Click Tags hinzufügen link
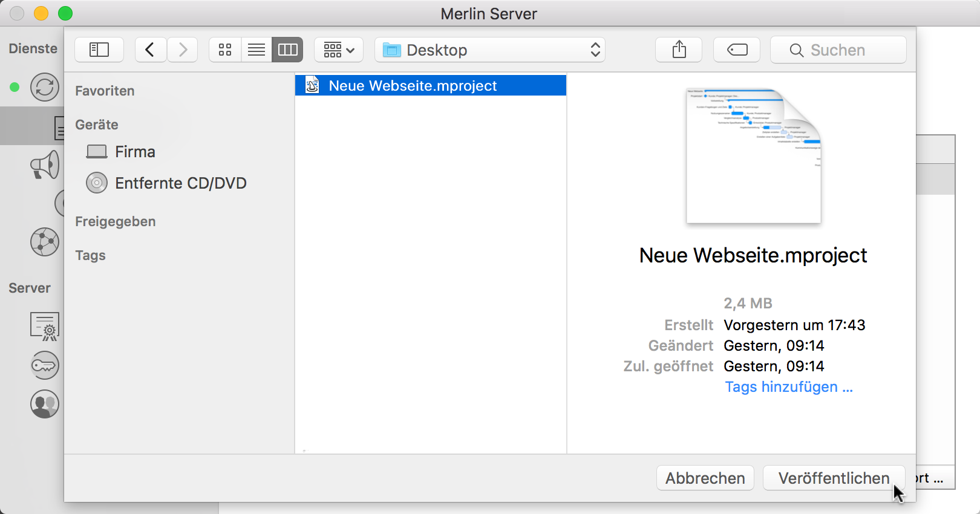980x514 pixels. 789,386
